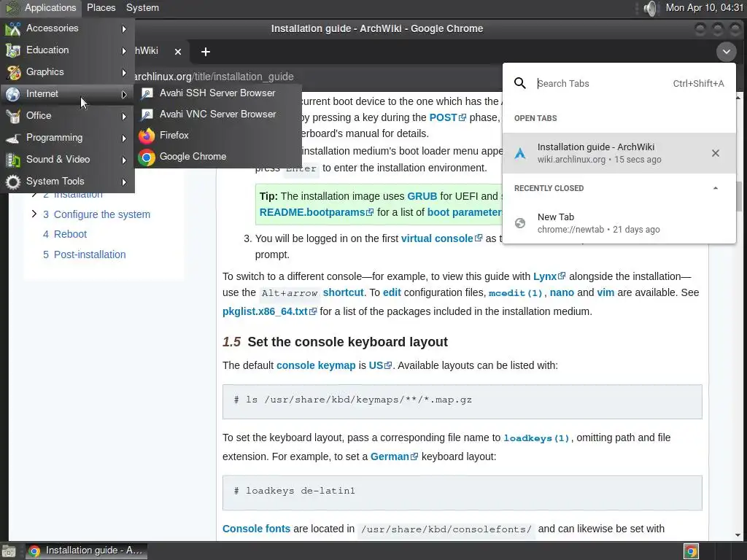Open Avahi VNC Server Browser
This screenshot has height=560, width=747.
(x=218, y=114)
